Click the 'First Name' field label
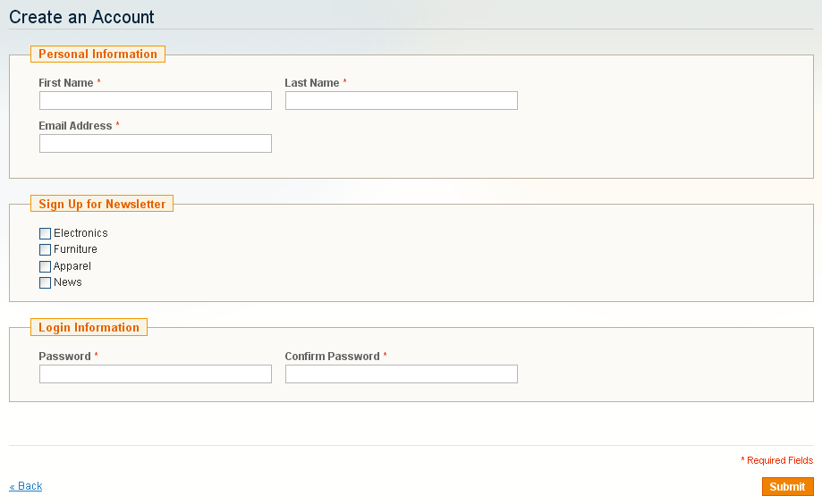This screenshot has width=822, height=504. [x=66, y=83]
